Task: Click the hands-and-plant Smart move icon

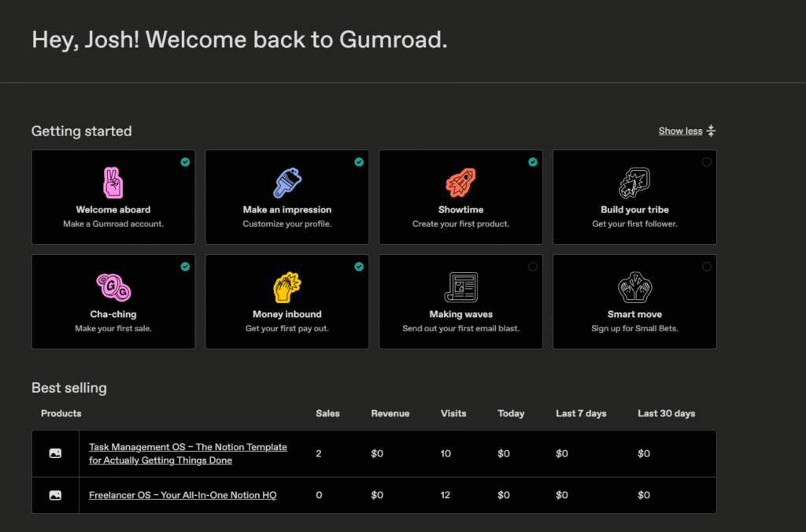Action: 635,286
